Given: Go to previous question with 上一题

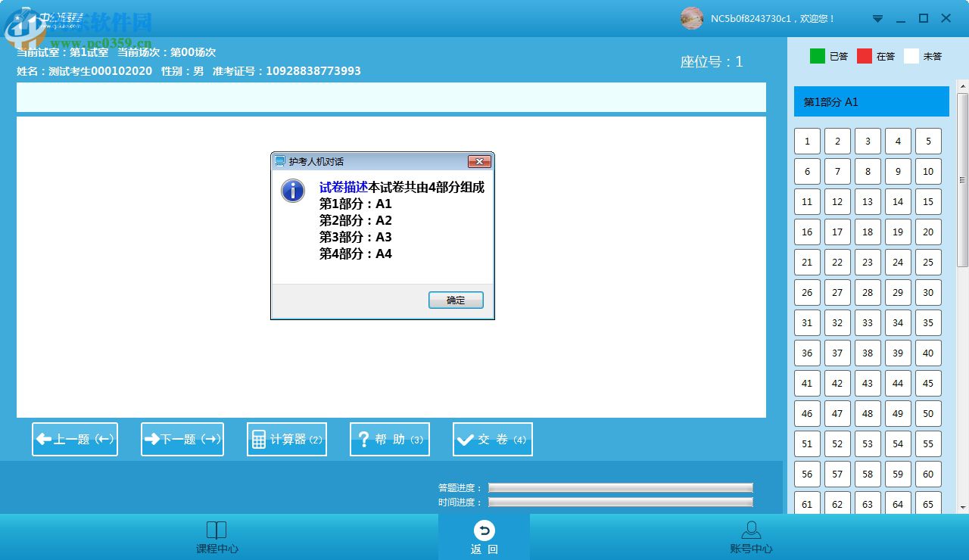Looking at the screenshot, I should [75, 439].
